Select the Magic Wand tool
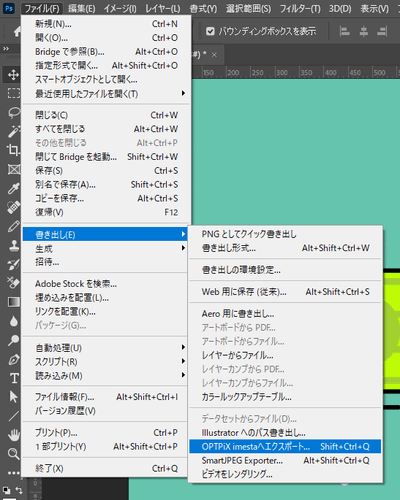This screenshot has height=500, width=400. [13, 131]
